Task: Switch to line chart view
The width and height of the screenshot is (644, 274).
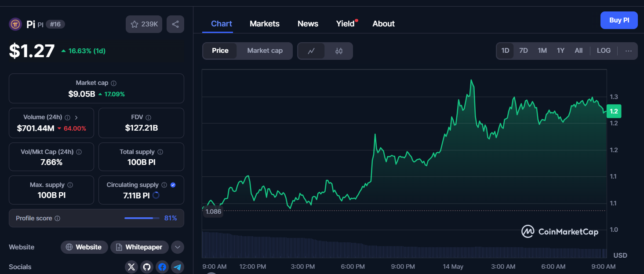Action: 311,51
